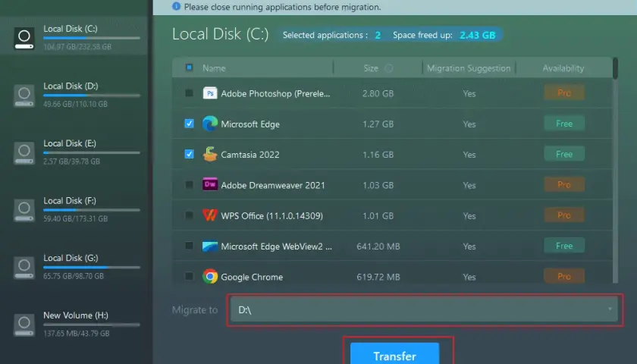Check the Adobe Photoshop row checkbox
Screen dimensions: 637x364
[x=189, y=93]
